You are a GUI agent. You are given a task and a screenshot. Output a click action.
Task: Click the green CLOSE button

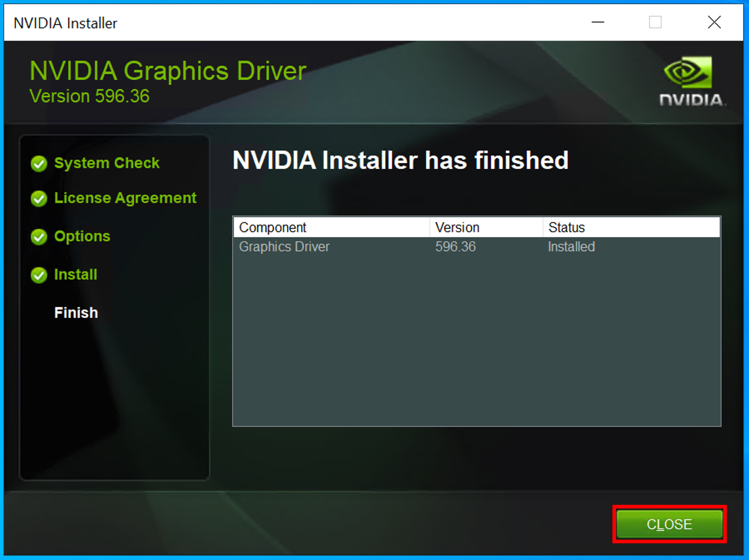pos(669,524)
